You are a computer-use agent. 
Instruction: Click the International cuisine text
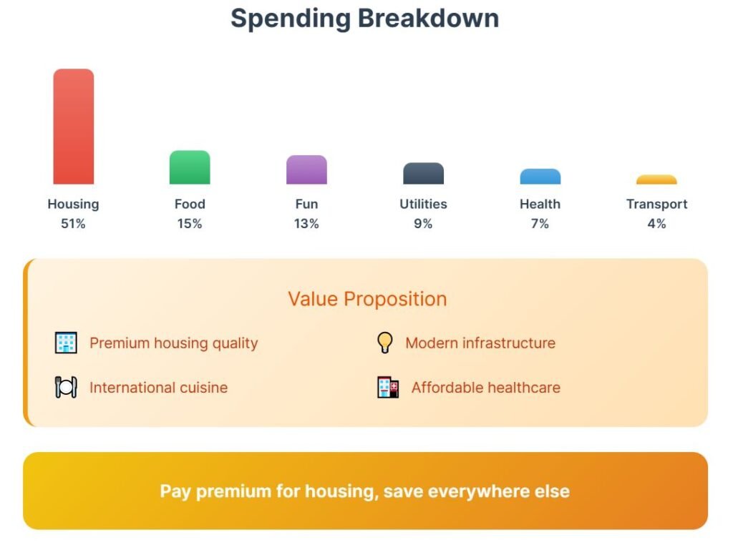pos(158,388)
